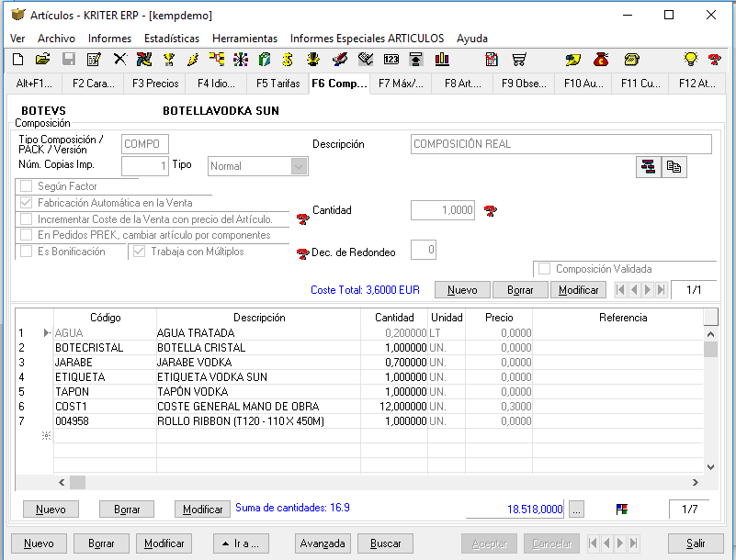Click the yellow note with arrow toolbar icon
The image size is (736, 560).
[x=573, y=60]
